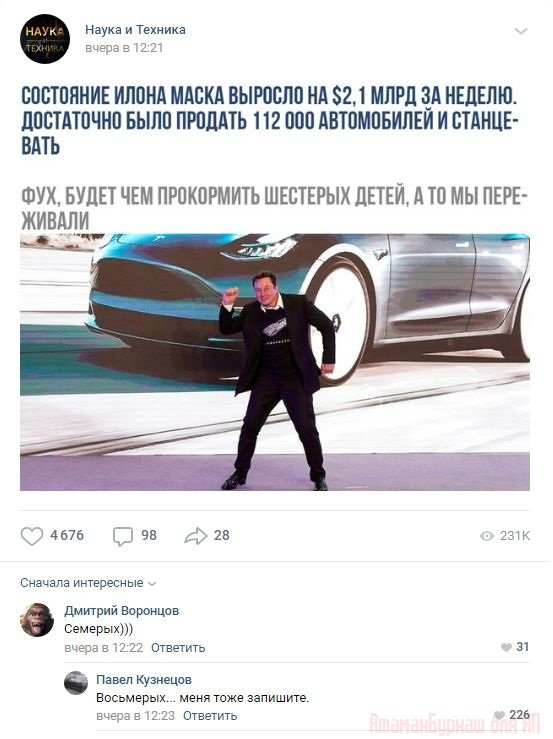Open Наука и Техника community avatar
This screenshot has height=739, width=553.
coord(45,39)
